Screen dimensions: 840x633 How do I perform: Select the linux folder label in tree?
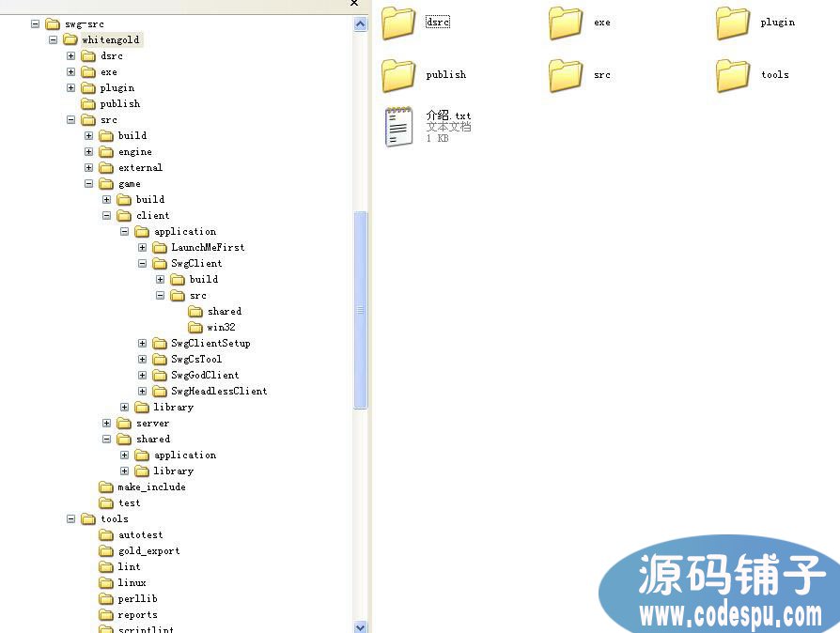132,582
